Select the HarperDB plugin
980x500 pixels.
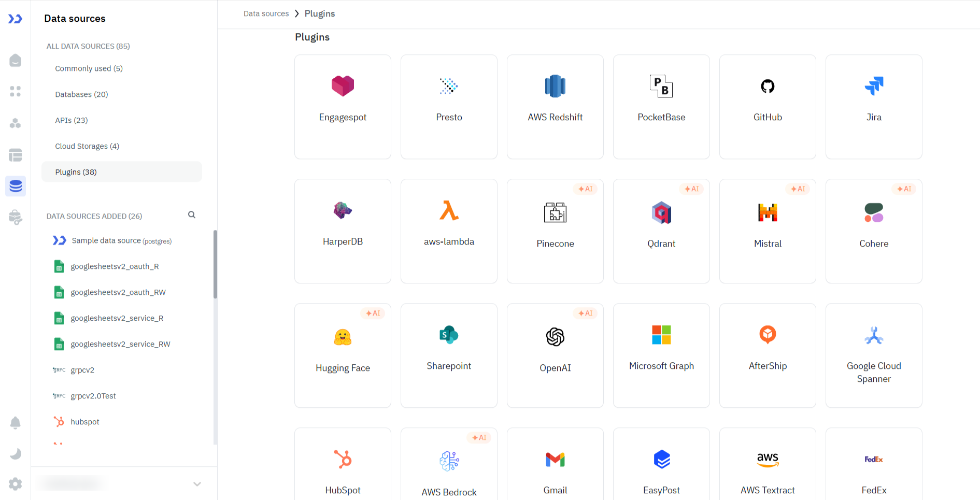tap(343, 231)
